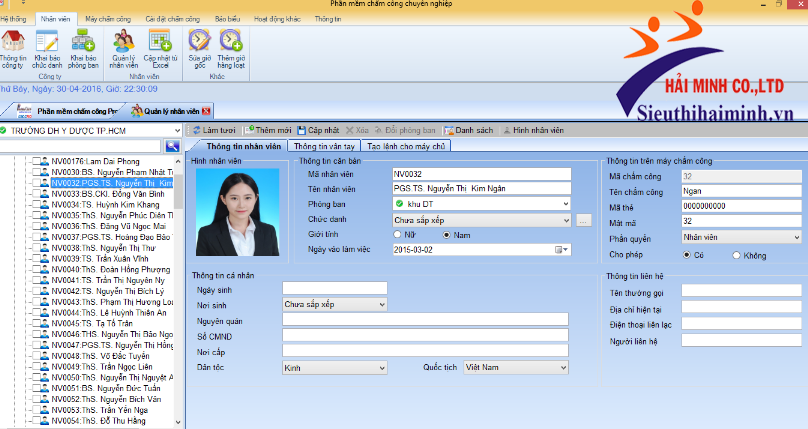This screenshot has width=808, height=429.
Task: Select Không radio for Cho phép
Action: pyautogui.click(x=736, y=255)
